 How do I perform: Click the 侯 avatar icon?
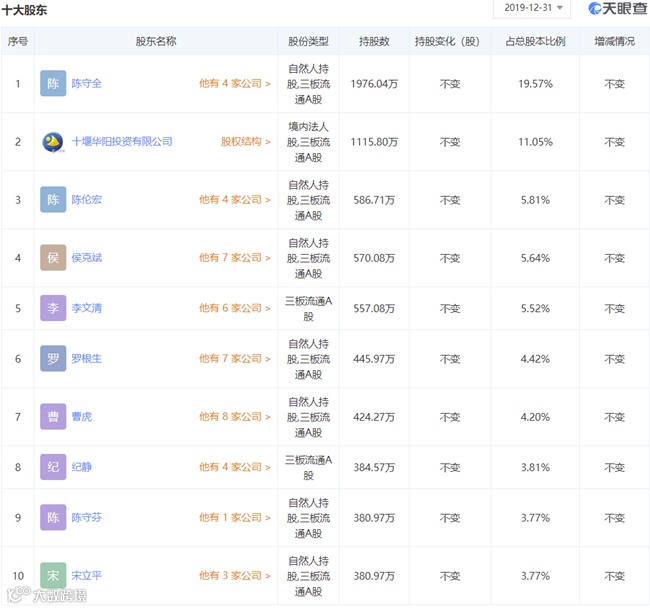pos(53,257)
